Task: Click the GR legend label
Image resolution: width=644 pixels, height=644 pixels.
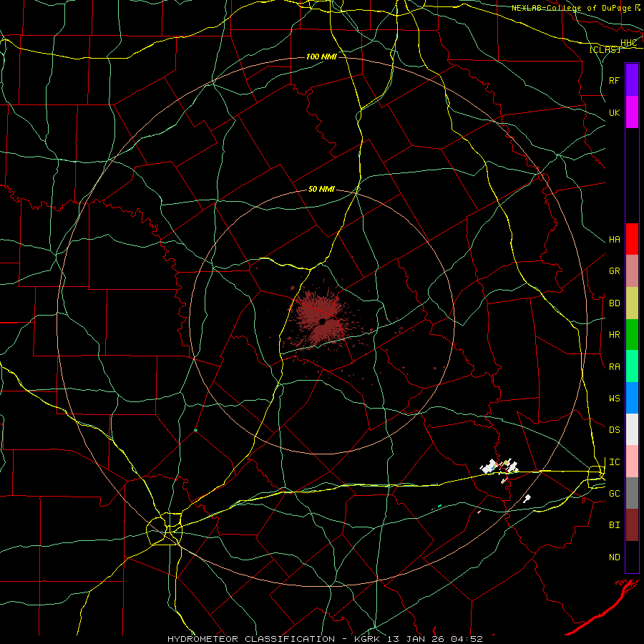Action: tap(614, 271)
